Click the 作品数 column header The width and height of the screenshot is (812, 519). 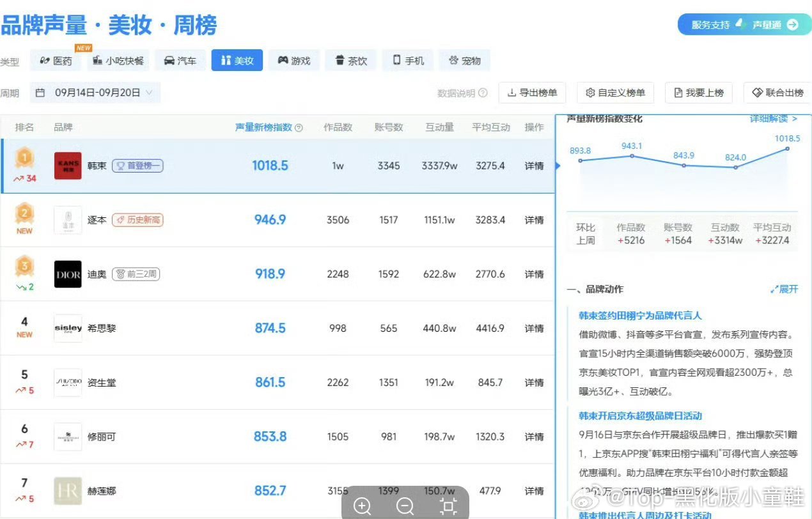338,127
